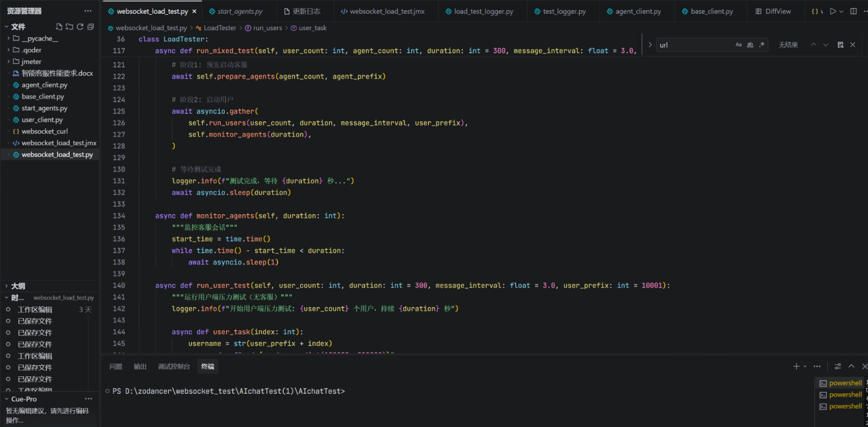Select the 终端 panel tab
The width and height of the screenshot is (868, 427).
click(x=208, y=367)
